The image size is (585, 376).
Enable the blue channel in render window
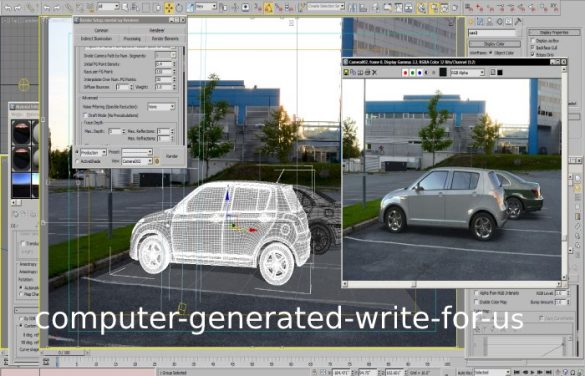[420, 72]
